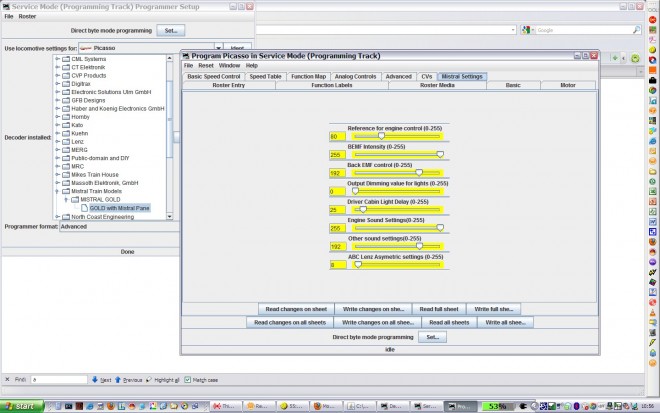Open the Reset menu in Program Picasso window
660x413 pixels.
click(x=206, y=66)
